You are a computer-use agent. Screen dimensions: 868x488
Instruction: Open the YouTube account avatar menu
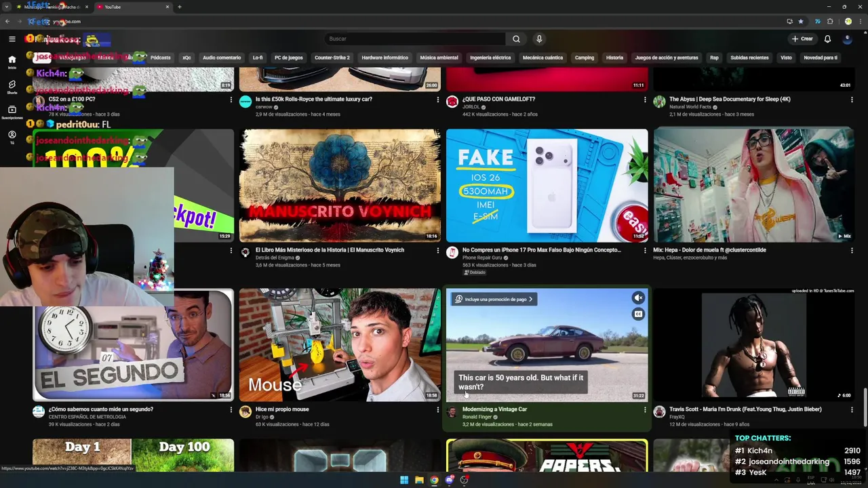pyautogui.click(x=848, y=39)
